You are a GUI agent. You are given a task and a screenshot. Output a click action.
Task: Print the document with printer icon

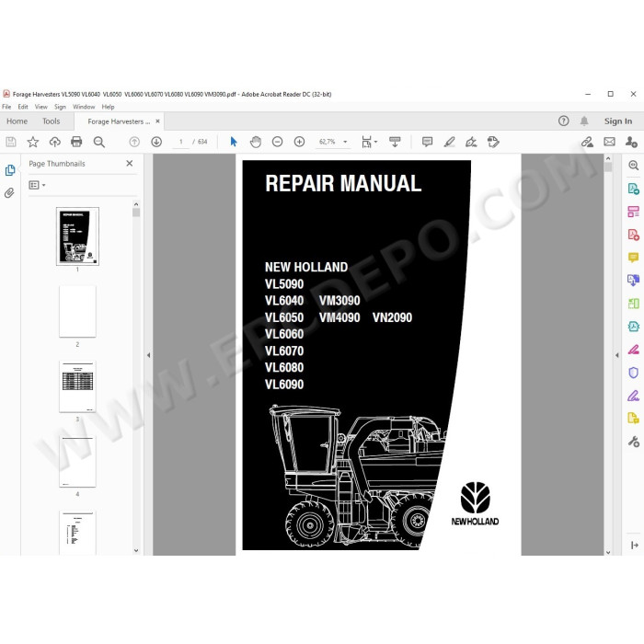(76, 142)
